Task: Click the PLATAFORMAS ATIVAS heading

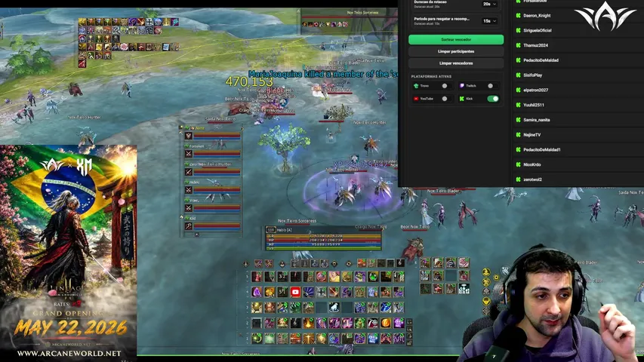Action: [x=431, y=76]
